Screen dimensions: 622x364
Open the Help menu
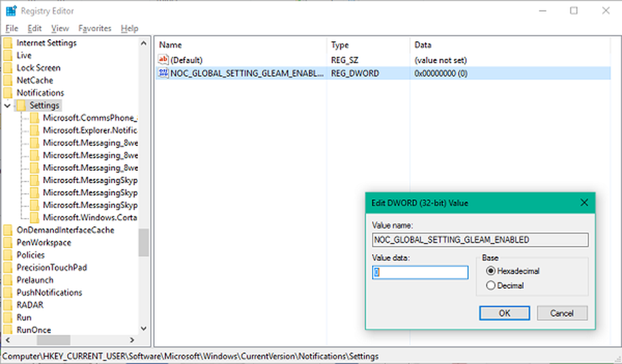(x=129, y=28)
